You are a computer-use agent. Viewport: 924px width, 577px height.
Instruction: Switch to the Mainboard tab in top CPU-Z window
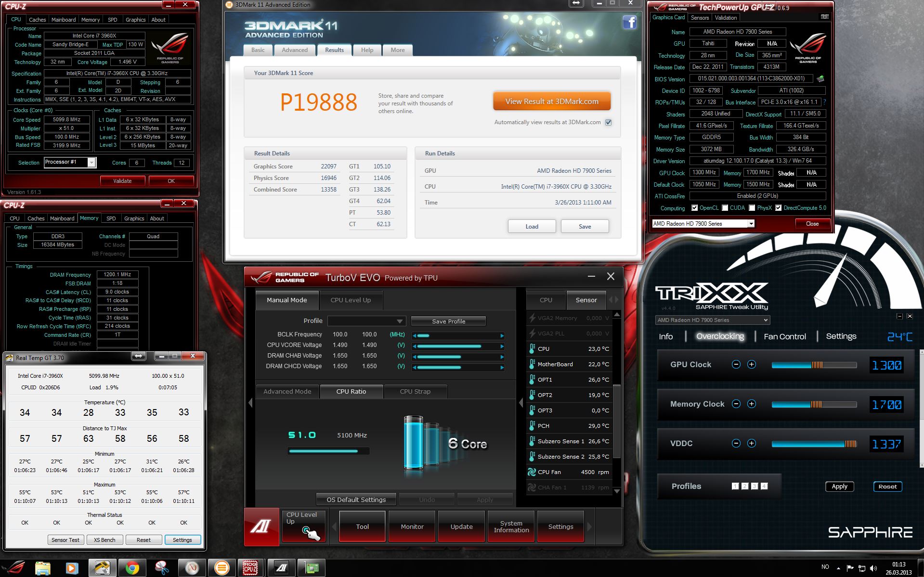[64, 20]
